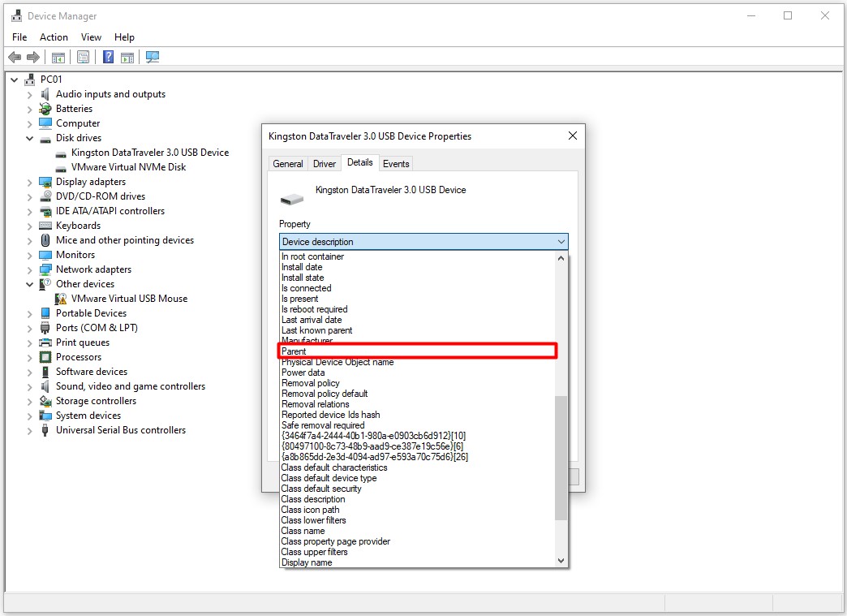
Task: Choose Last known parent property
Action: [418, 330]
